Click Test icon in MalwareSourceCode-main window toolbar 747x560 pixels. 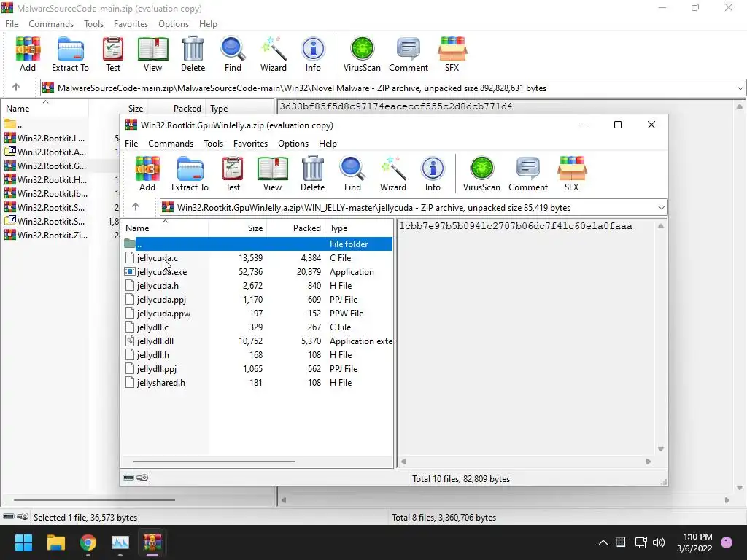click(x=113, y=54)
